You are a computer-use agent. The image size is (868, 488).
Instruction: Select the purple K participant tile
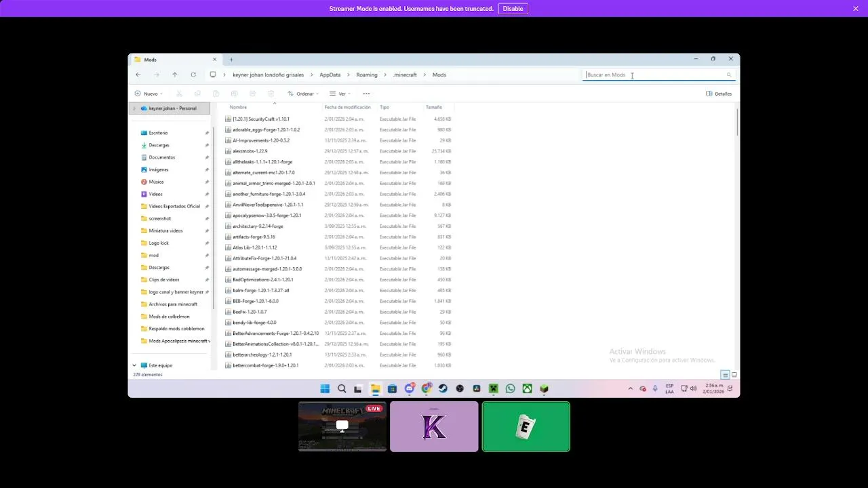pyautogui.click(x=434, y=426)
